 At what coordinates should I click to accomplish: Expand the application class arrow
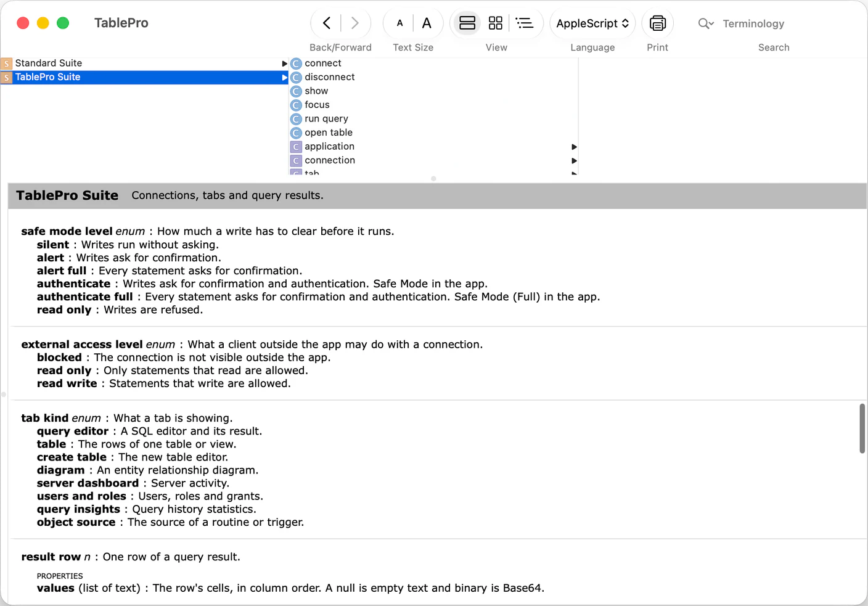click(x=574, y=147)
